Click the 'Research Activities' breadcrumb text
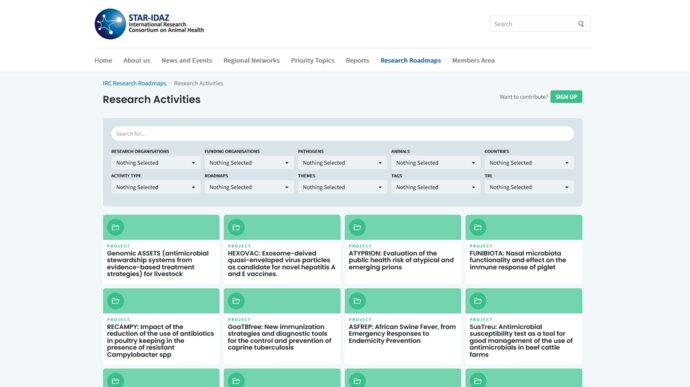The image size is (690, 387). (198, 83)
